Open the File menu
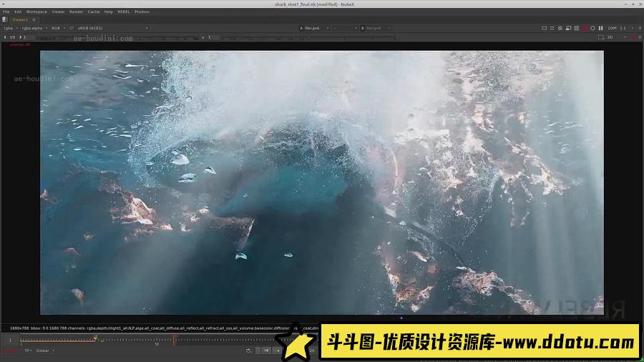Viewport: 644px width, 362px height. (6, 12)
